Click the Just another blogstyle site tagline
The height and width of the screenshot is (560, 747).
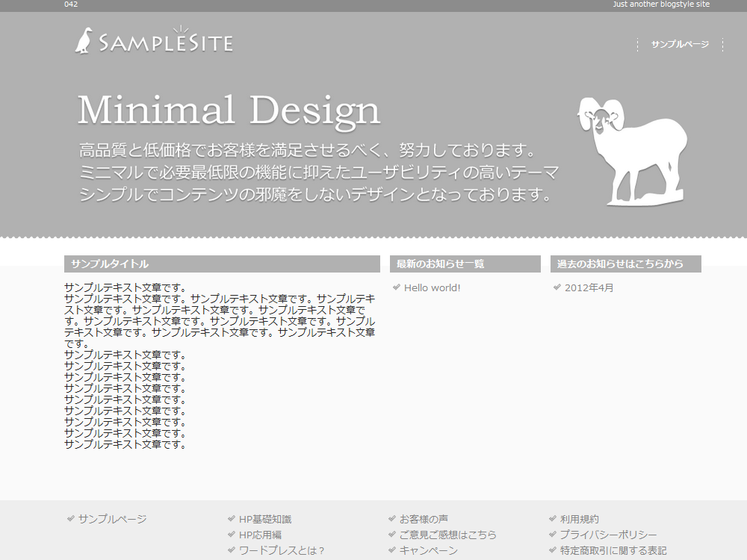[x=661, y=4]
